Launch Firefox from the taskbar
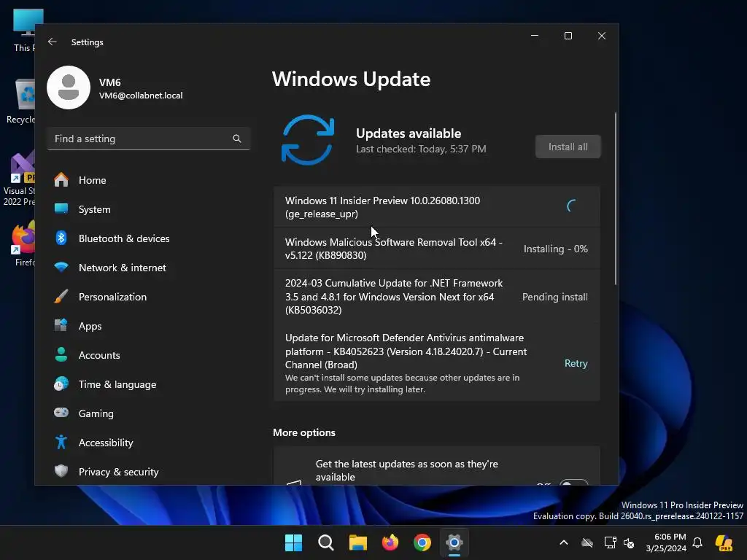This screenshot has height=560, width=747. click(x=390, y=542)
